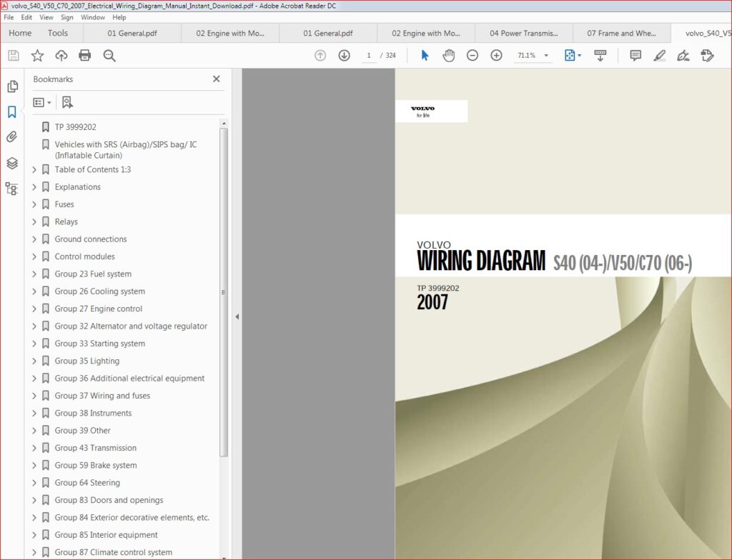Toggle the Bookmarks panel sidebar icon

[12, 111]
